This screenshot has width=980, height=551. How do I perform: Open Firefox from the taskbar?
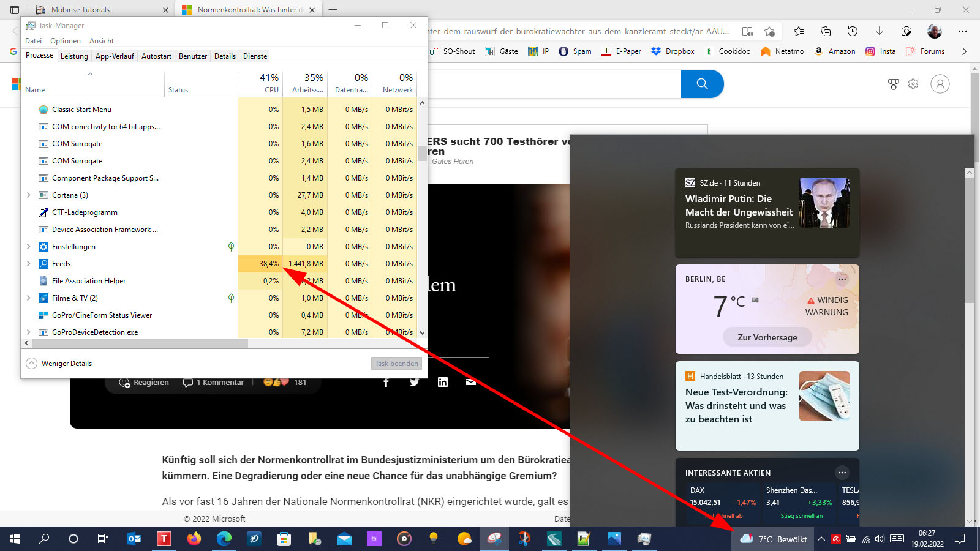click(194, 539)
